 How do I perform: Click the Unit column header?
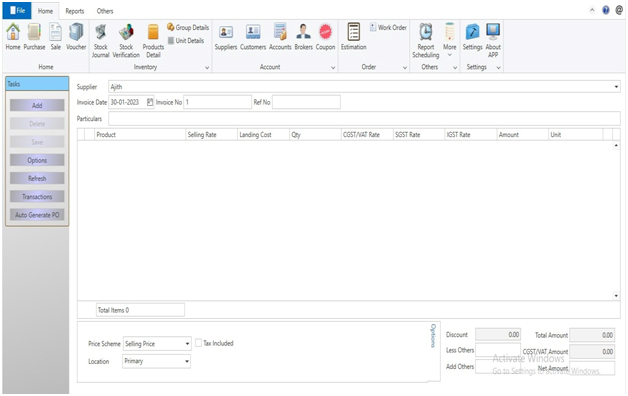576,135
